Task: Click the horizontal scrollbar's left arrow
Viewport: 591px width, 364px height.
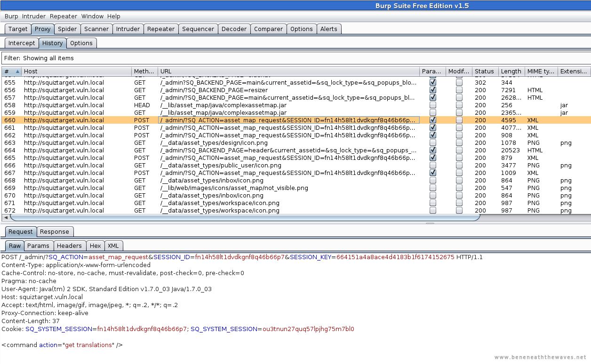Action: [6, 218]
